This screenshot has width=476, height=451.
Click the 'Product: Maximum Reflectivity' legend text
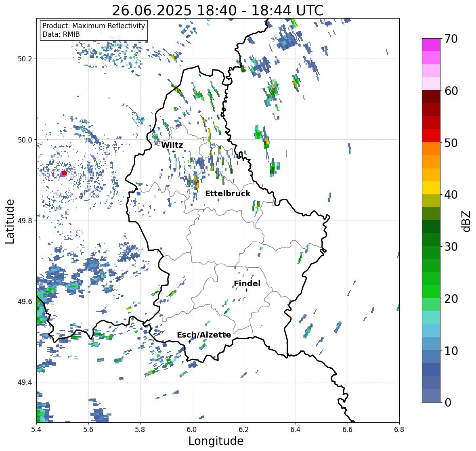click(94, 26)
